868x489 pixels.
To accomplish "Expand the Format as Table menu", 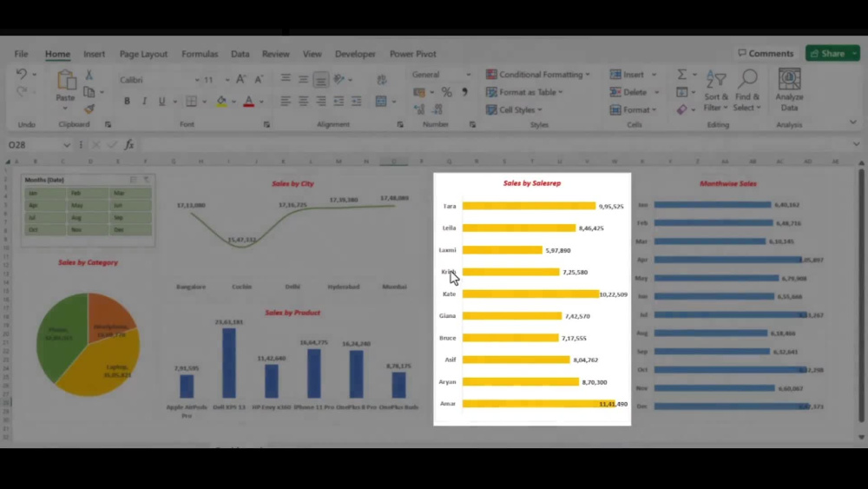I will click(524, 92).
